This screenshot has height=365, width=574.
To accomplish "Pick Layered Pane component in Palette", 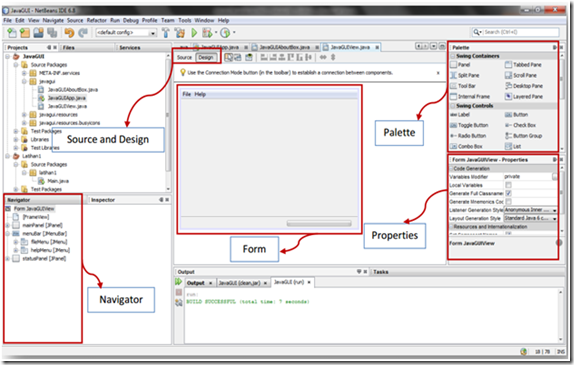I will point(524,97).
